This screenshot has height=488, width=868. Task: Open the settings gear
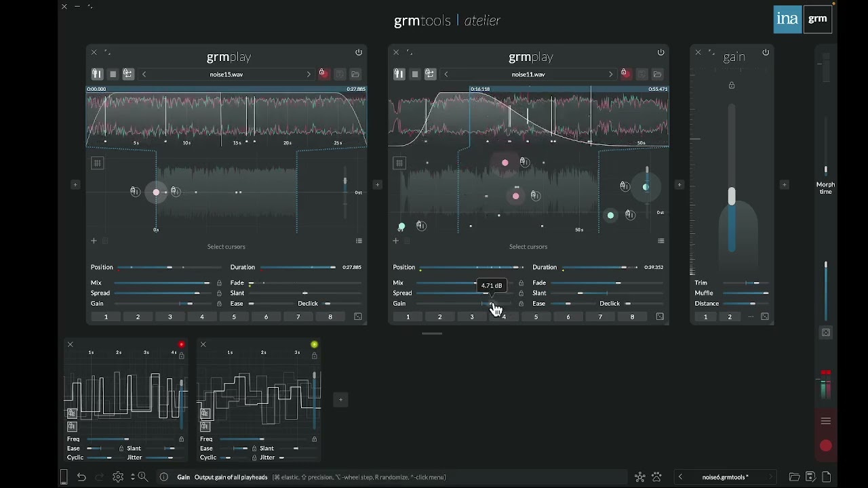pyautogui.click(x=118, y=477)
